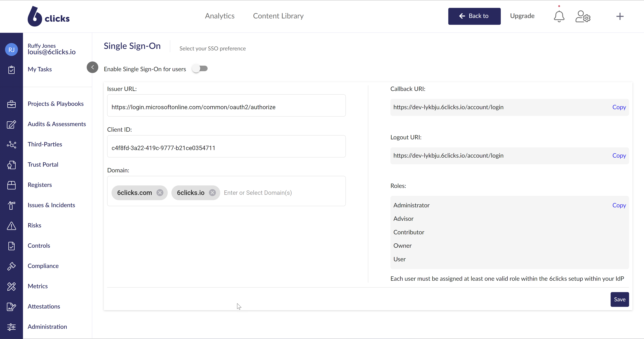The height and width of the screenshot is (339, 644).
Task: Click the Compliance gavel icon
Action: pyautogui.click(x=12, y=266)
